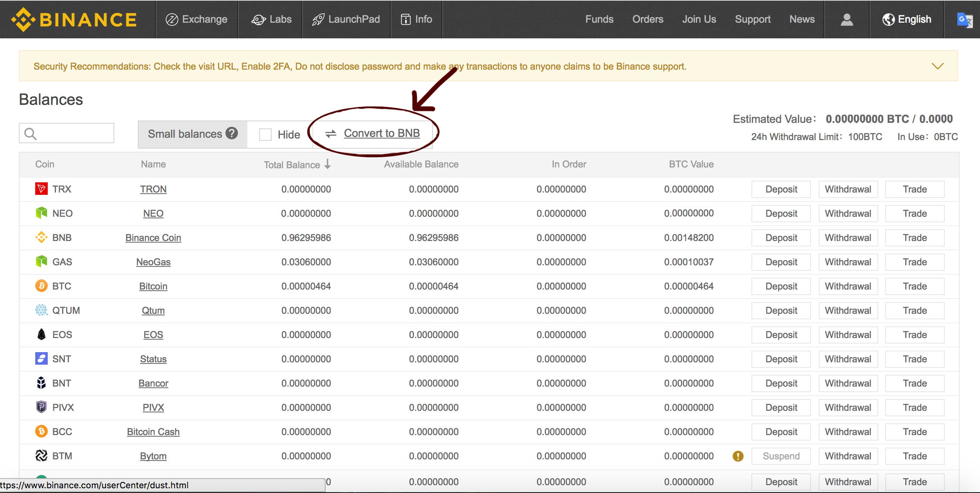Click the Binance logo

point(74,19)
